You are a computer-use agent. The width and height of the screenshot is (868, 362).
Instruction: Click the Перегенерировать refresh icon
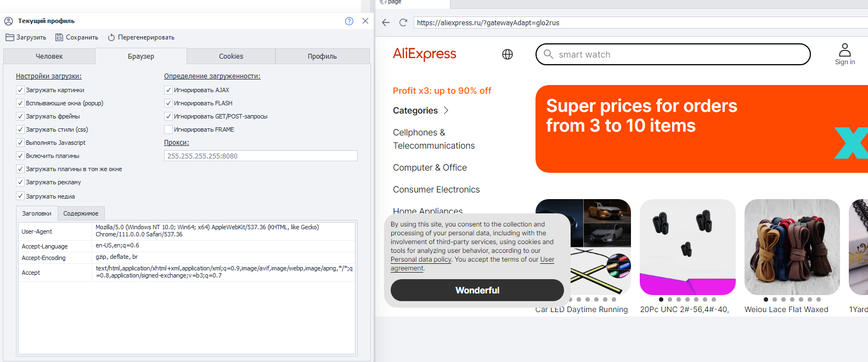click(x=111, y=37)
